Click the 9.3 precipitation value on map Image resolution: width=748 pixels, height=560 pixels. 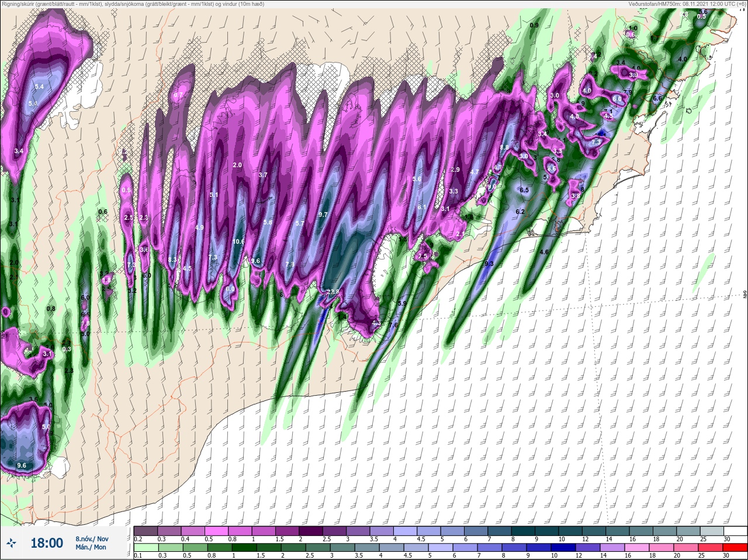tap(489, 264)
